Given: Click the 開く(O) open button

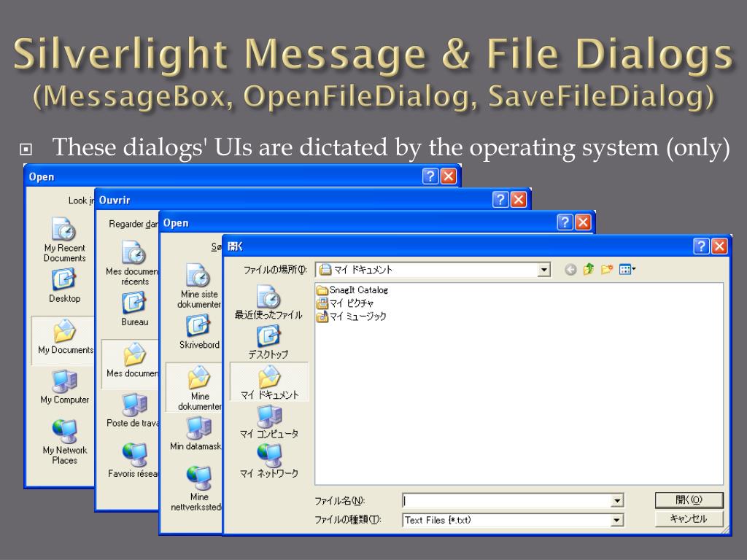Looking at the screenshot, I should 689,500.
